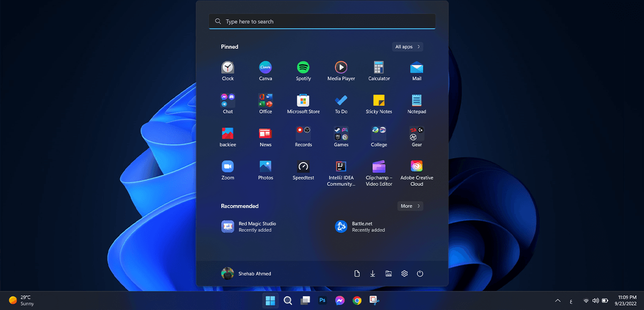Open Snipping Tool from the taskbar
The width and height of the screenshot is (644, 310).
point(374,300)
